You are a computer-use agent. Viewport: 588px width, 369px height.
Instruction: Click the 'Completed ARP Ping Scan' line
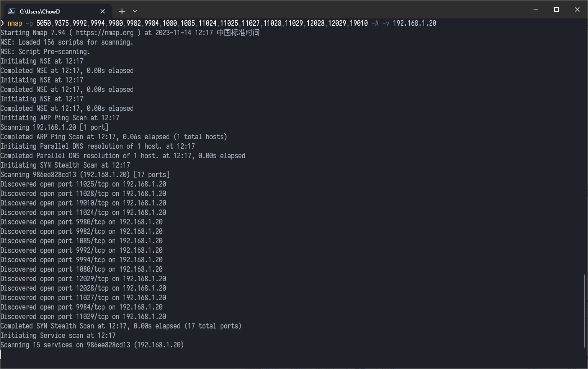114,137
